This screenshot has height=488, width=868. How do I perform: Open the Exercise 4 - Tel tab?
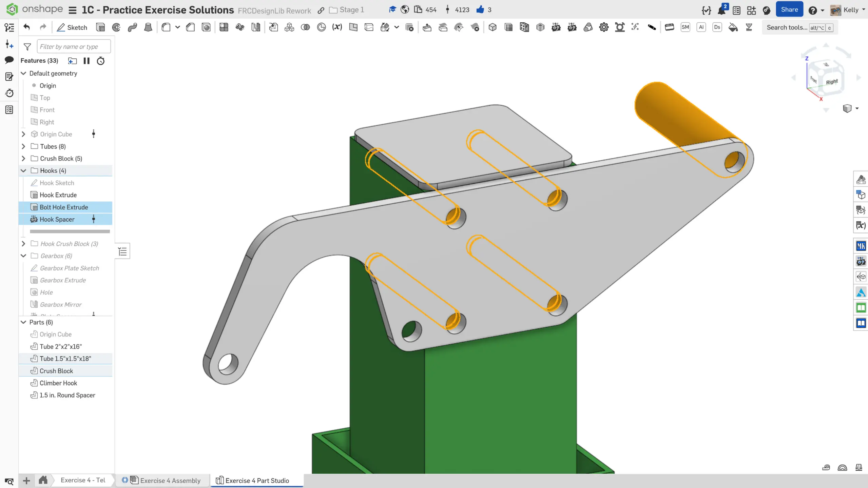83,480
